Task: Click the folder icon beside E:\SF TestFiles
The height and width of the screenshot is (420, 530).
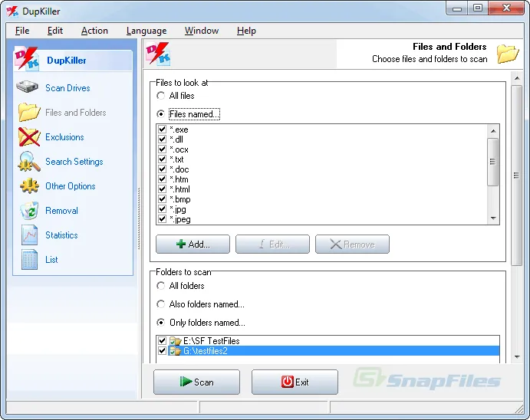Action: click(x=175, y=341)
